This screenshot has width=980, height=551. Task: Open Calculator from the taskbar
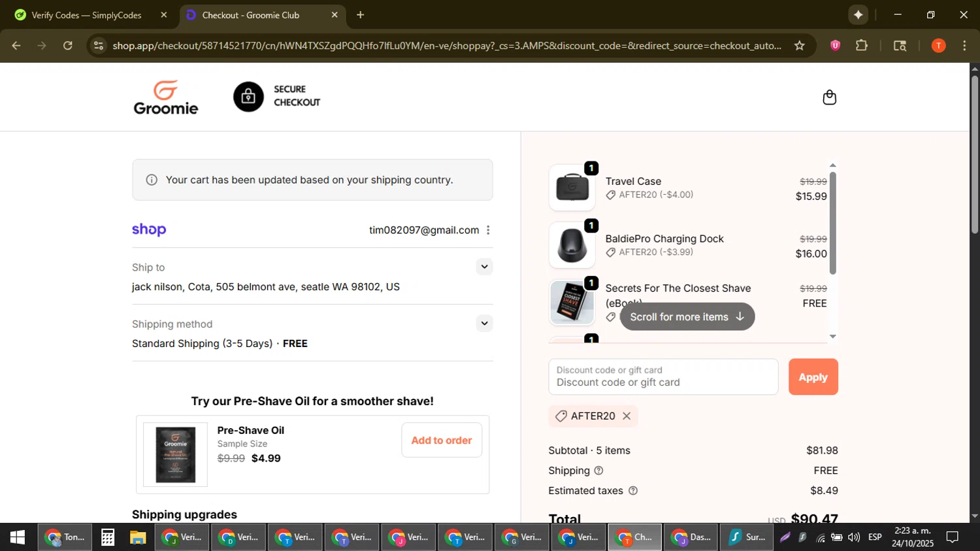[x=108, y=538]
